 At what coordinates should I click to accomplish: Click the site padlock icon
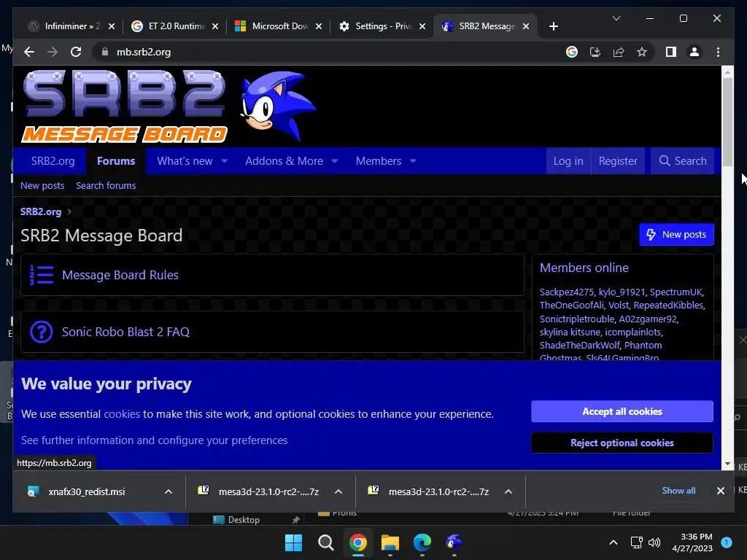point(105,52)
